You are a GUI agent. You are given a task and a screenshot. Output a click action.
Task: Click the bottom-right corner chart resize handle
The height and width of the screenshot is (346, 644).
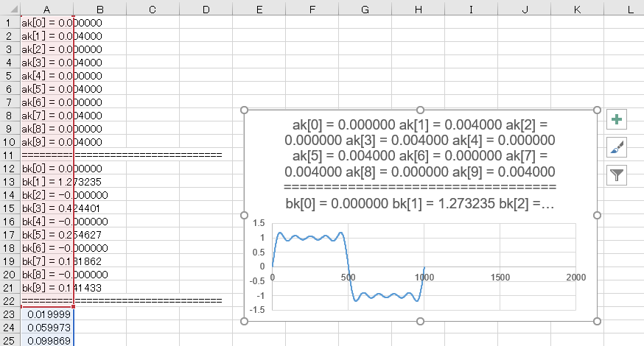coord(597,321)
